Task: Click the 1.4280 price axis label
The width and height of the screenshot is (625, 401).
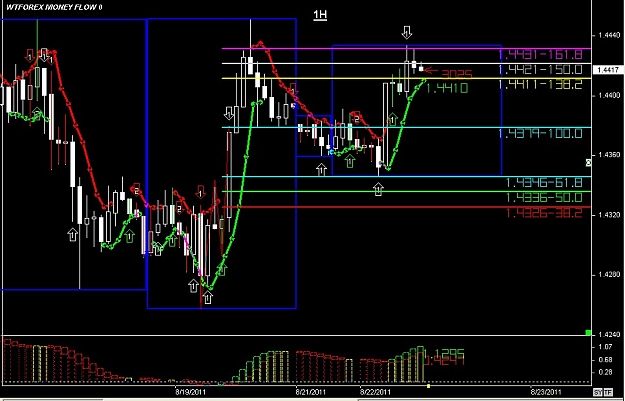Action: pos(609,275)
